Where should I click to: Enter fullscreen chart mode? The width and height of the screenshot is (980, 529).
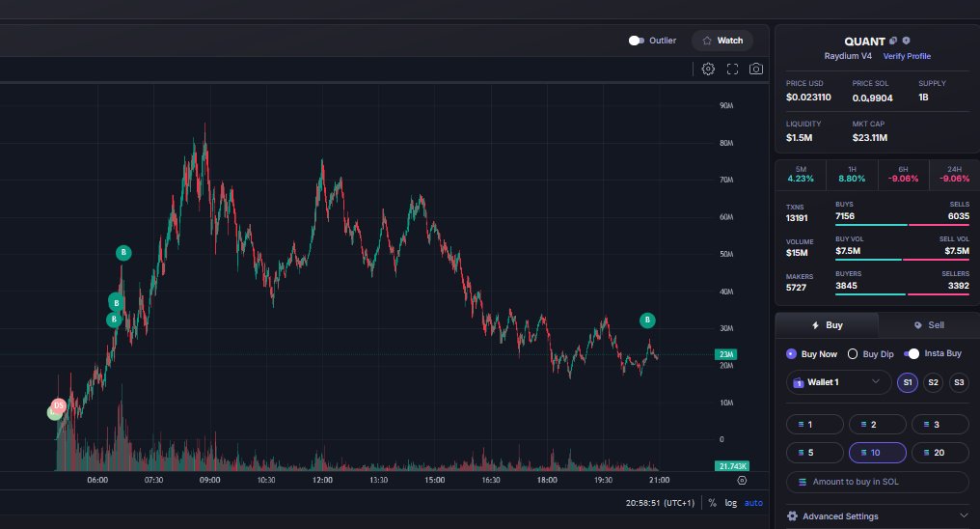[732, 69]
